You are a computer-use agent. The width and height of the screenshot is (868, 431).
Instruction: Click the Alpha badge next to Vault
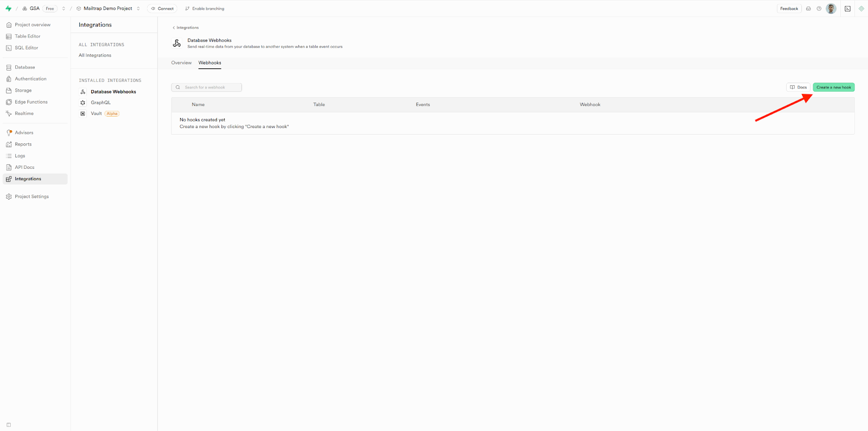[x=112, y=114]
